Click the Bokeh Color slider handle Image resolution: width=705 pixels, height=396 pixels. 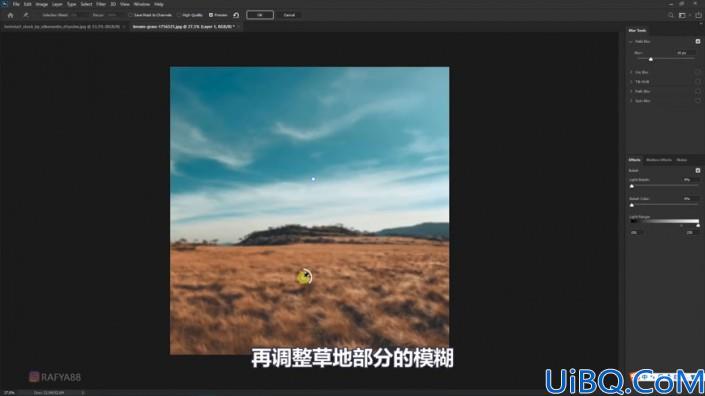[632, 205]
